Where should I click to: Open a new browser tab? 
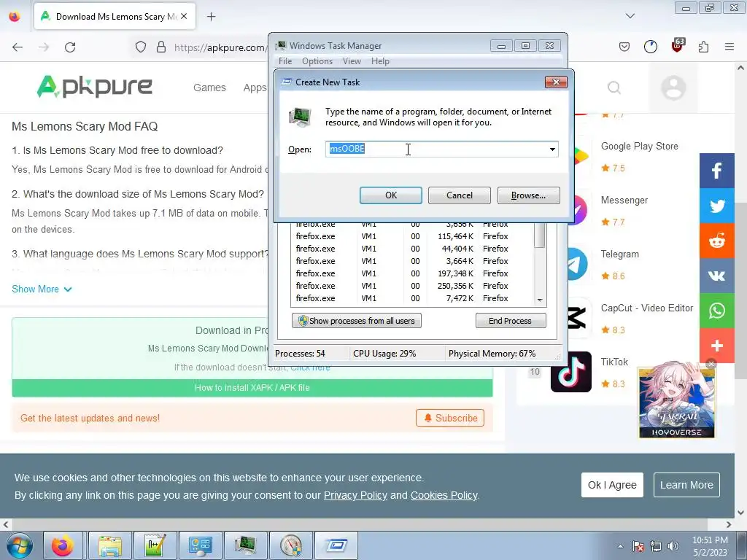[211, 17]
